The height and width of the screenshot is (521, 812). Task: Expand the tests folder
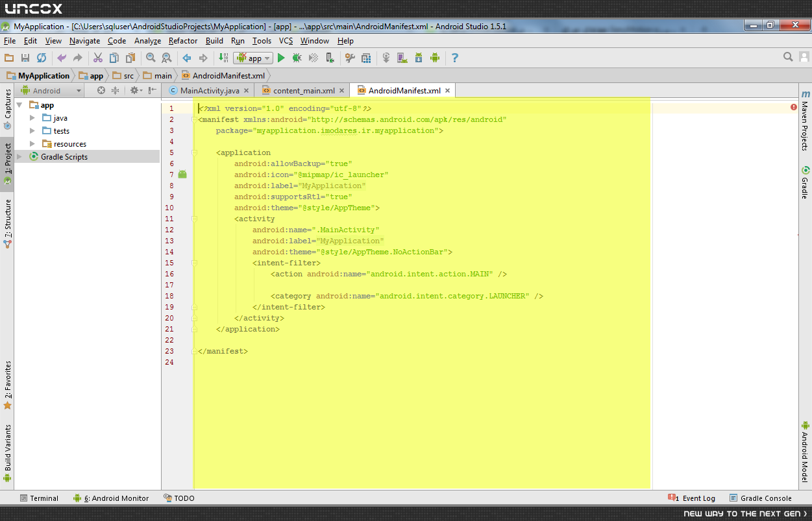coord(32,131)
